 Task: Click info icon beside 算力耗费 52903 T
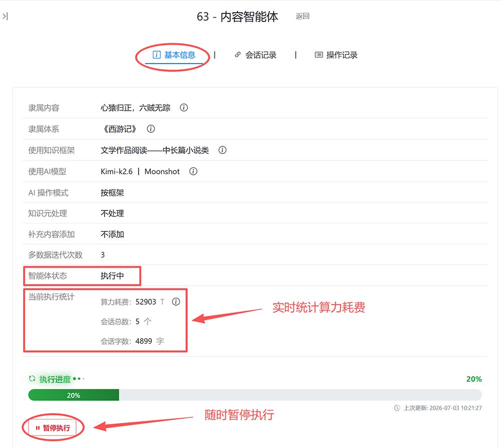pyautogui.click(x=176, y=302)
